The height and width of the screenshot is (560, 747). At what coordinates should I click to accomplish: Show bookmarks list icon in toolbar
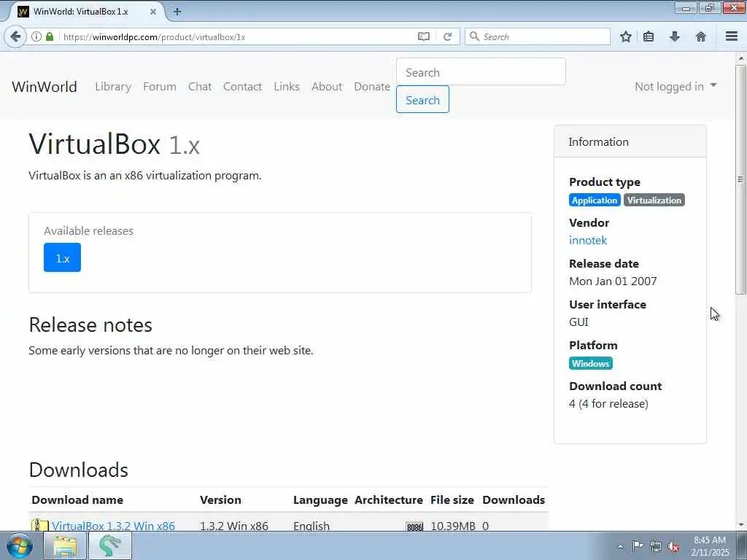[x=649, y=36]
